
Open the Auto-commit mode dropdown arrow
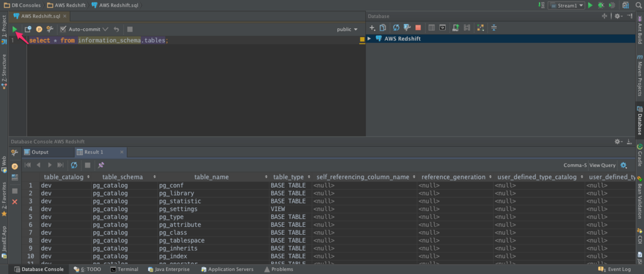pyautogui.click(x=105, y=29)
